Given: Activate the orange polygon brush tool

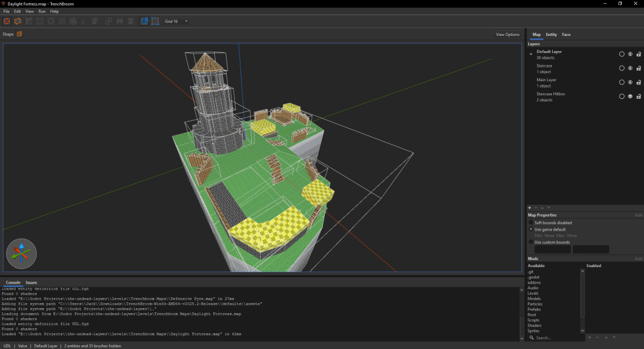Looking at the screenshot, I should coord(18,21).
